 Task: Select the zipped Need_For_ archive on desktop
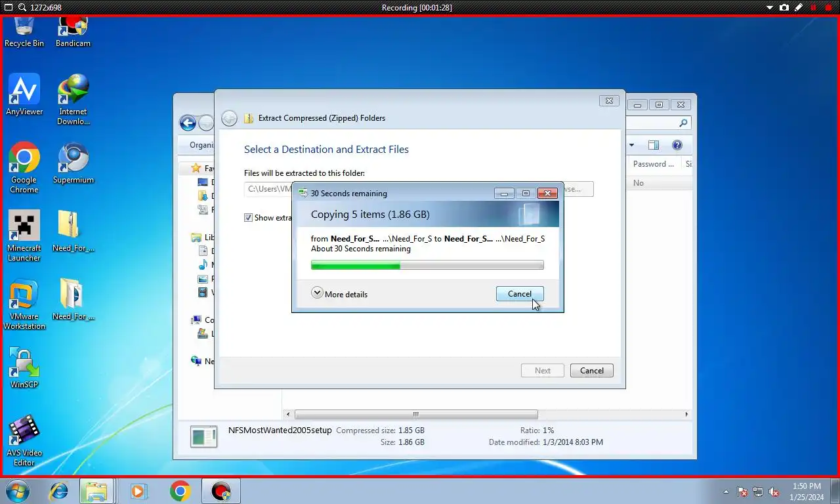tap(73, 231)
